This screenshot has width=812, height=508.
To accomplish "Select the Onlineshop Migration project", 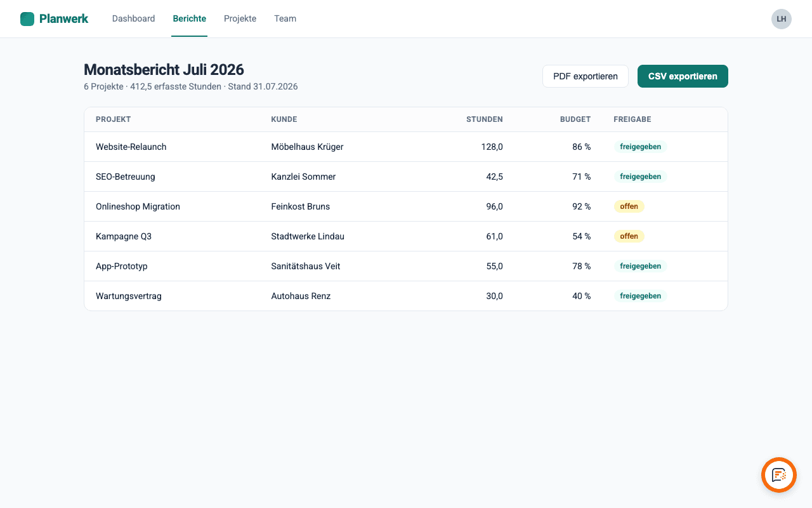I will (138, 206).
